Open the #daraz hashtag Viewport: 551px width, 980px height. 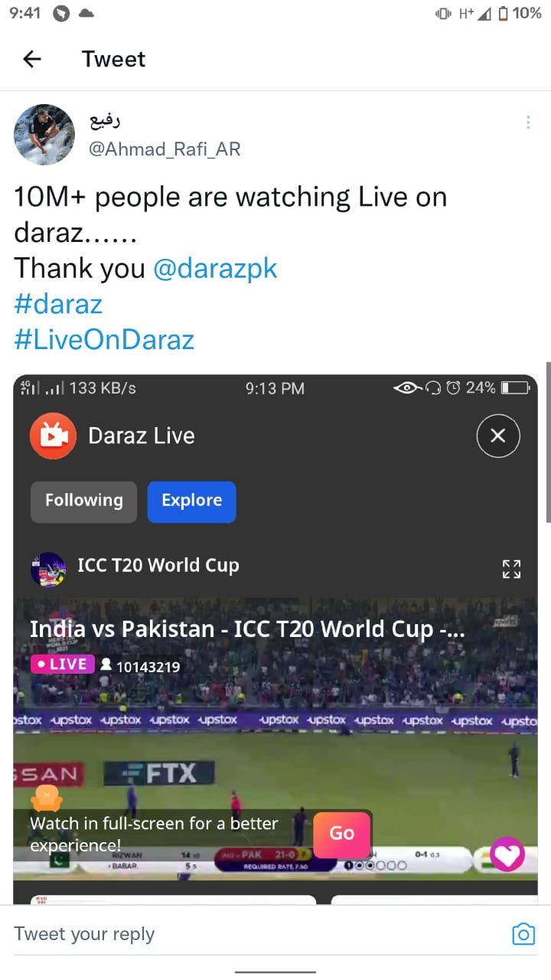(x=58, y=303)
